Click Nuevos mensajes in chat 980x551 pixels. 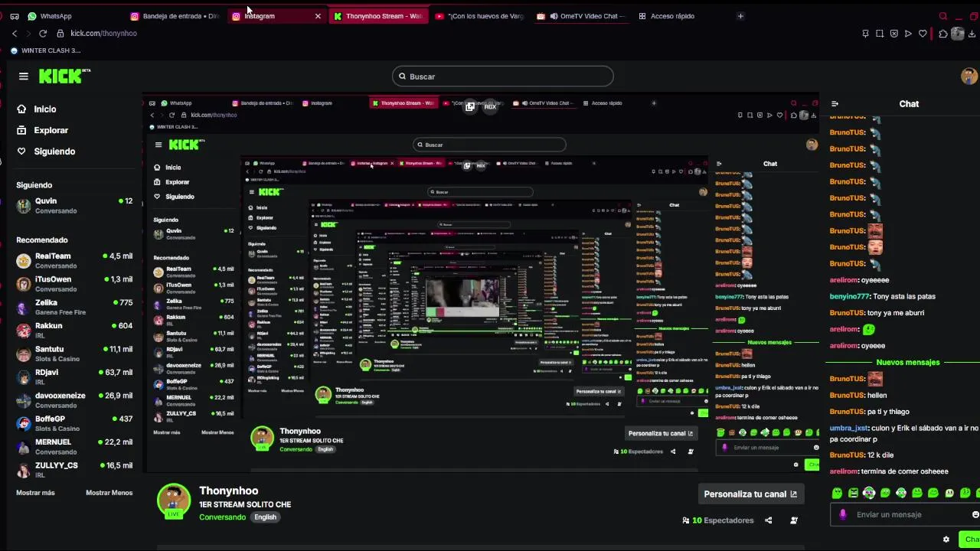(907, 362)
